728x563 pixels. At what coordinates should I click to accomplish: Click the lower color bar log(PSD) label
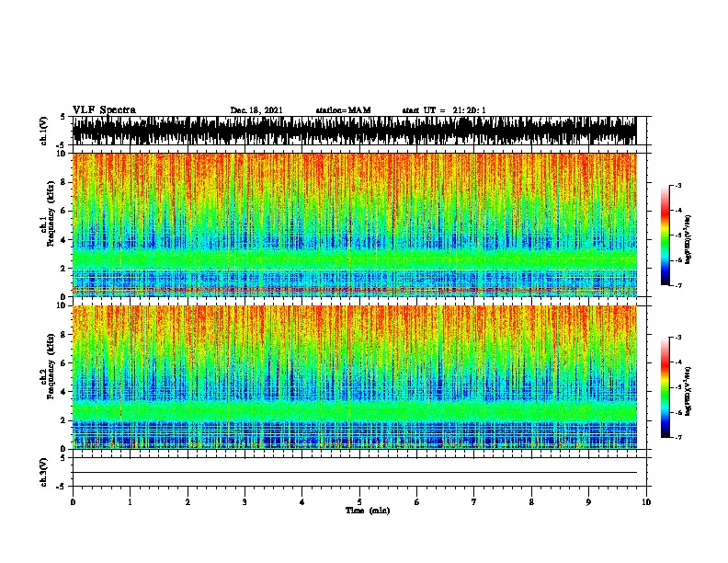click(x=688, y=391)
